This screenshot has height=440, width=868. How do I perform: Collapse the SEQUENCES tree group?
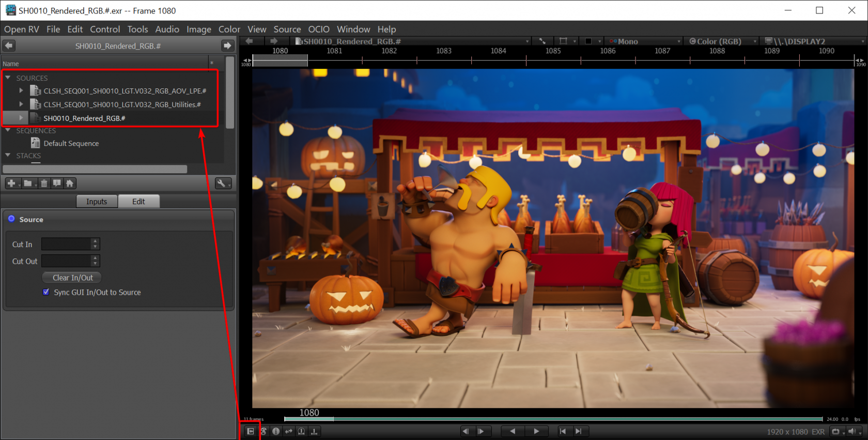click(8, 130)
